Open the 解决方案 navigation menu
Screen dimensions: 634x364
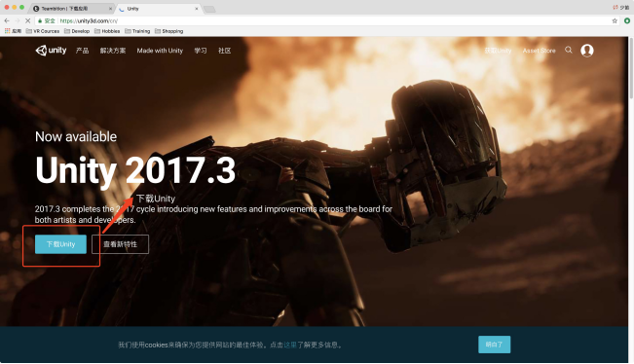[113, 51]
